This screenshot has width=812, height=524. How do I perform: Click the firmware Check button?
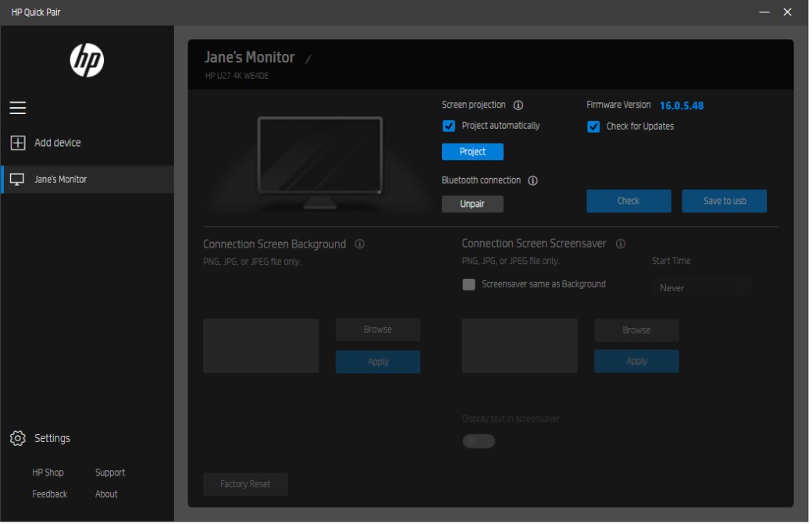point(630,201)
